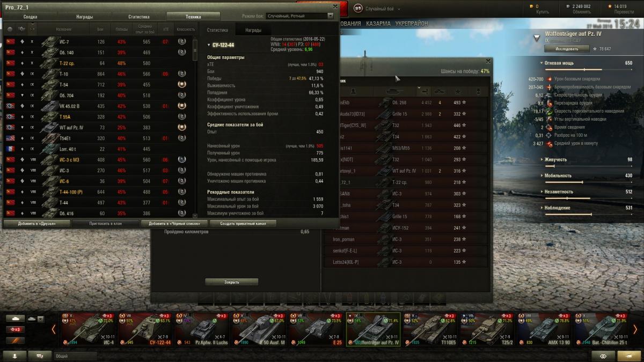Toggle the x3 bonus carousel filter
This screenshot has height=362, width=644.
[15, 329]
